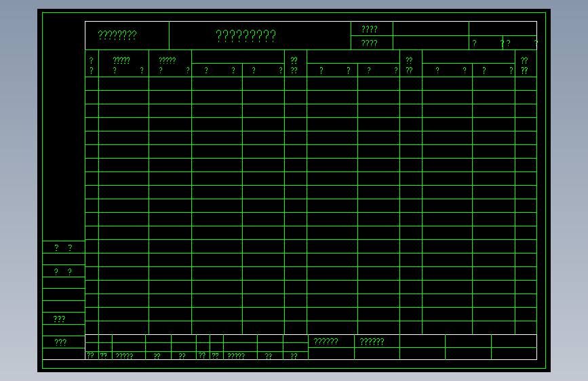The width and height of the screenshot is (588, 381).
Task: Select the second "?????" column heading in the table header
Action: [168, 60]
